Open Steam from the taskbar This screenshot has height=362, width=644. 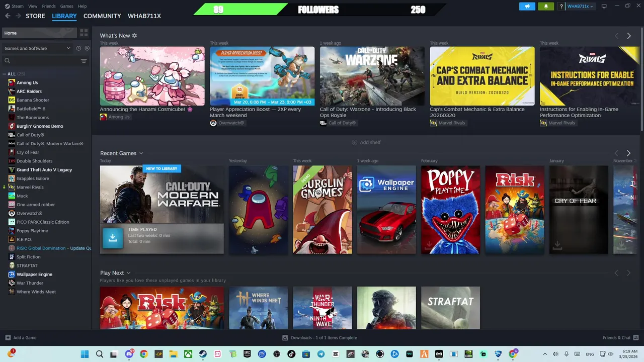[203, 354]
